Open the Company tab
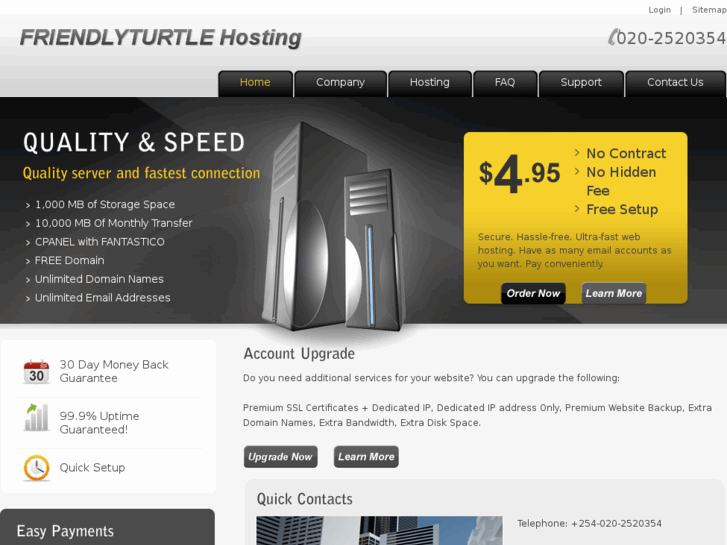Image resolution: width=727 pixels, height=545 pixels. pos(340,83)
